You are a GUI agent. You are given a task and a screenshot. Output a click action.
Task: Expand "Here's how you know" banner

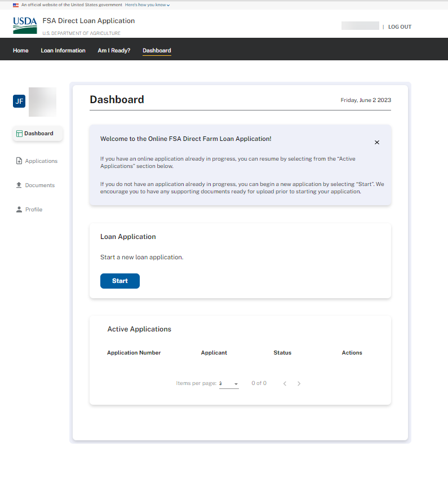click(x=147, y=5)
